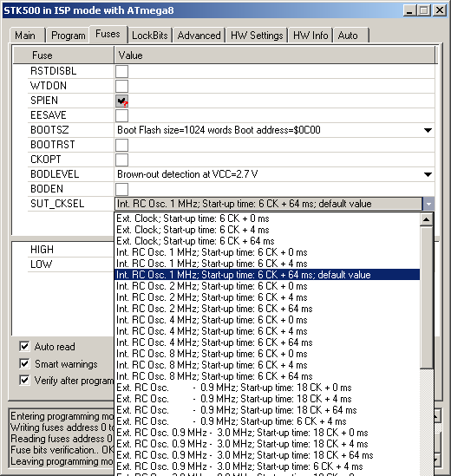451x476 pixels.
Task: Choose Int. RC 4 MHz + 4 ms
Action: pos(267,331)
